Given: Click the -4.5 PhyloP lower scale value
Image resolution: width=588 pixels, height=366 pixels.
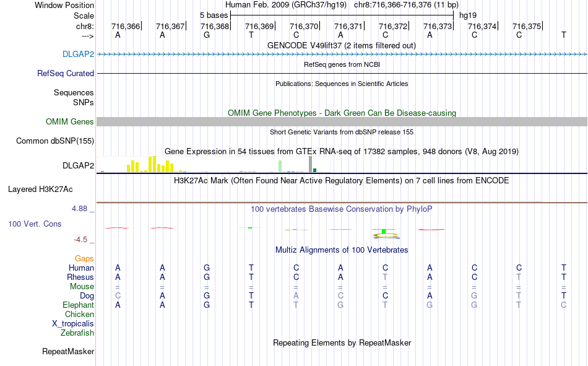Looking at the screenshot, I should 80,240.
